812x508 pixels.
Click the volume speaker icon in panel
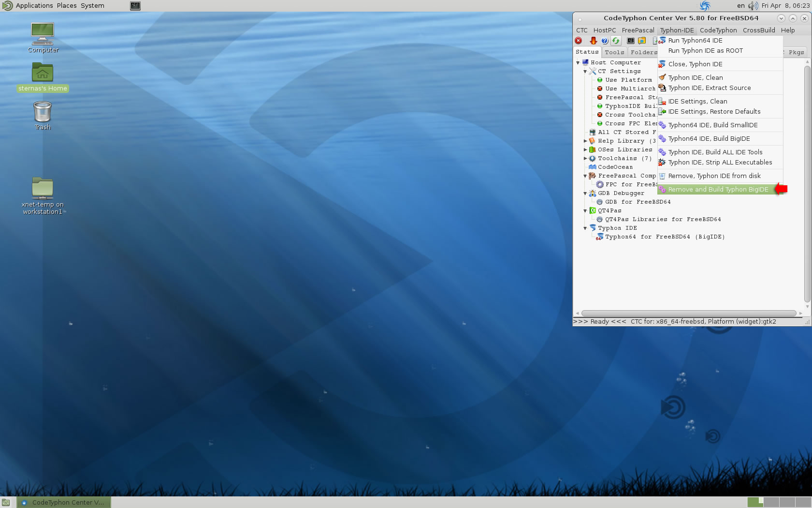pyautogui.click(x=753, y=6)
